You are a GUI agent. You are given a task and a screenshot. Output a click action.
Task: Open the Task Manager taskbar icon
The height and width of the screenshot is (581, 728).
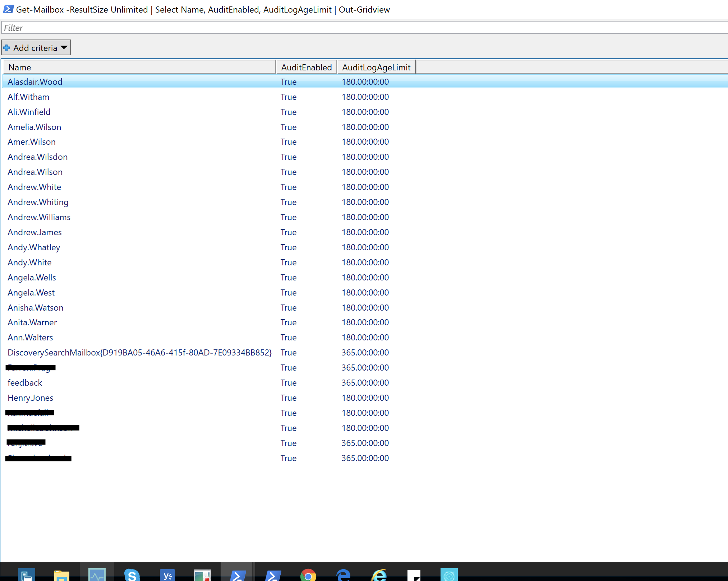[97, 575]
